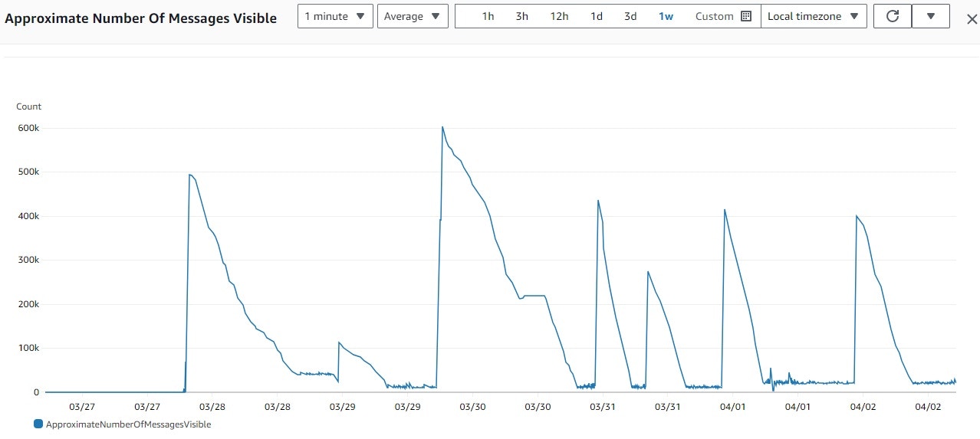This screenshot has height=439, width=980.
Task: Click the 600k y-axis label
Action: [x=28, y=128]
